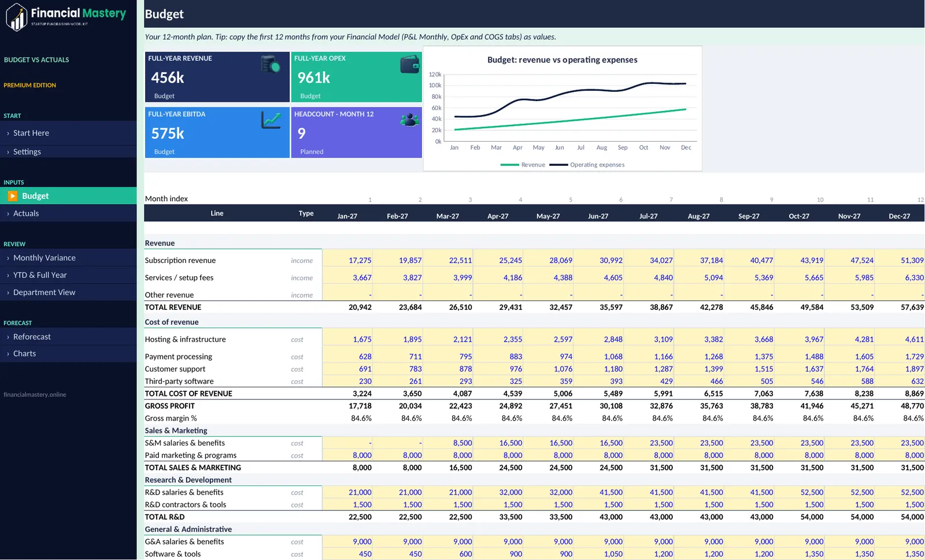This screenshot has height=560, width=925.
Task: Open the Charts sheet
Action: tap(68, 353)
